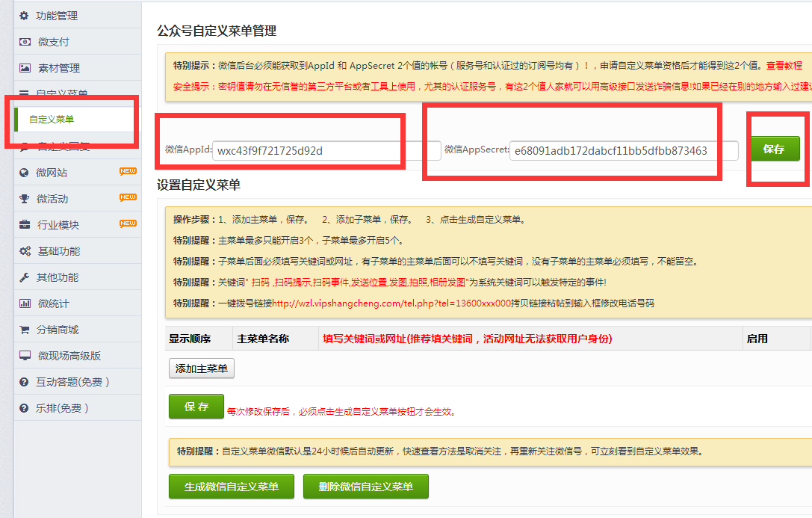Click the money icon for 微支付
This screenshot has width=812, height=518.
(25, 42)
